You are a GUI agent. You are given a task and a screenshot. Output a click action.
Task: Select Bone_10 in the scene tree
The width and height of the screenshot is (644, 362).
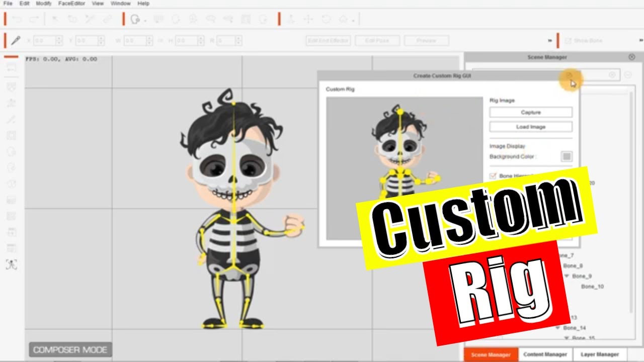point(592,287)
